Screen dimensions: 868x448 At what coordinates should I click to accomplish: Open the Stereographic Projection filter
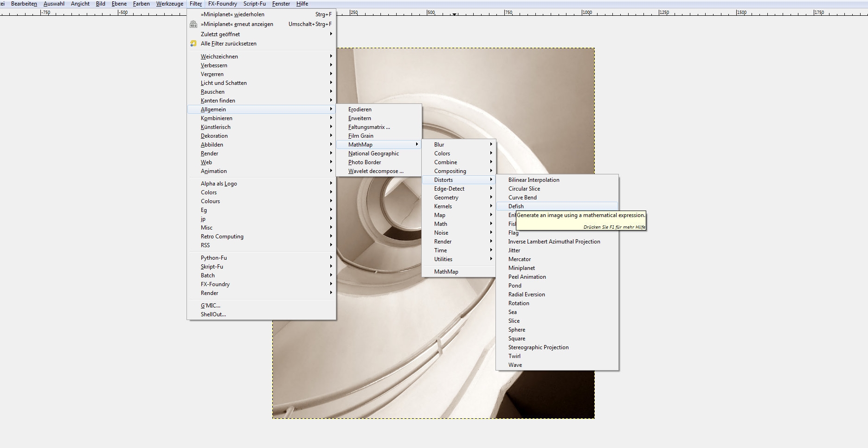click(538, 347)
